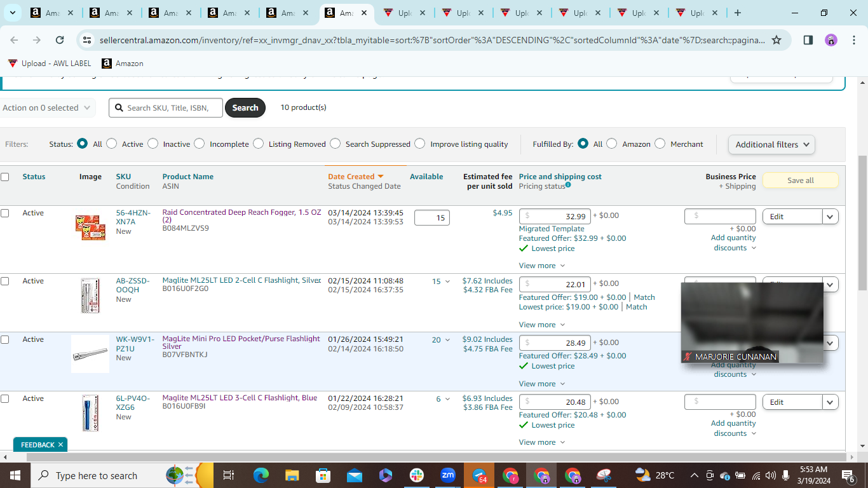The height and width of the screenshot is (488, 868).
Task: Expand the Available 20 dropdown arrow
Action: pos(447,340)
